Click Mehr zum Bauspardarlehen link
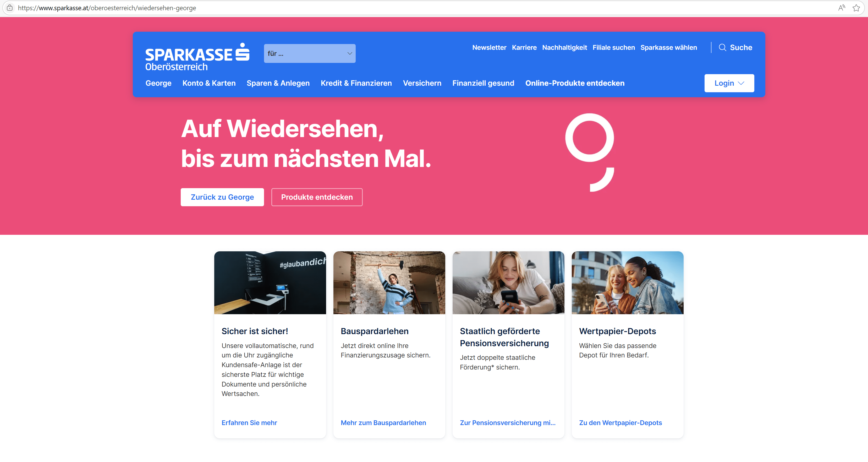This screenshot has width=868, height=462. pyautogui.click(x=383, y=423)
